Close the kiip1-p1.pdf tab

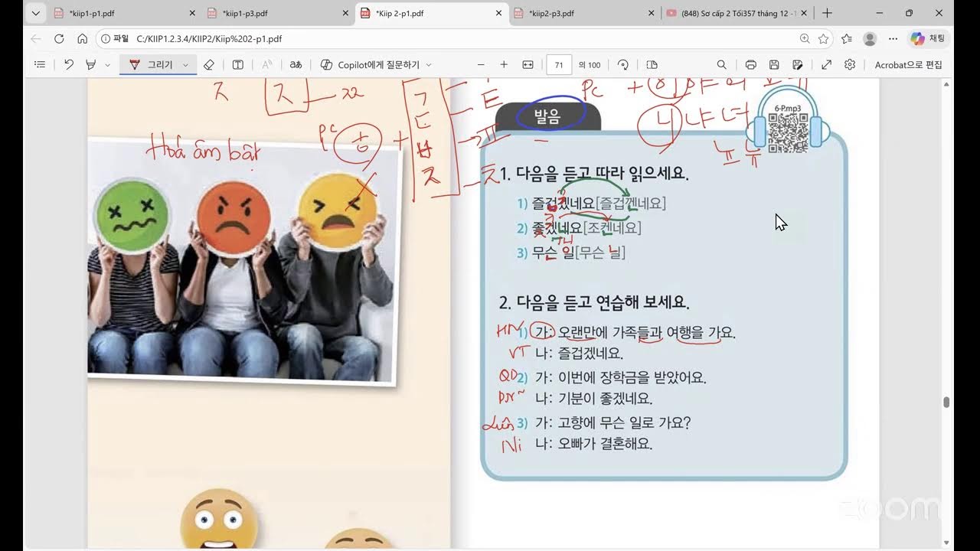tap(191, 13)
